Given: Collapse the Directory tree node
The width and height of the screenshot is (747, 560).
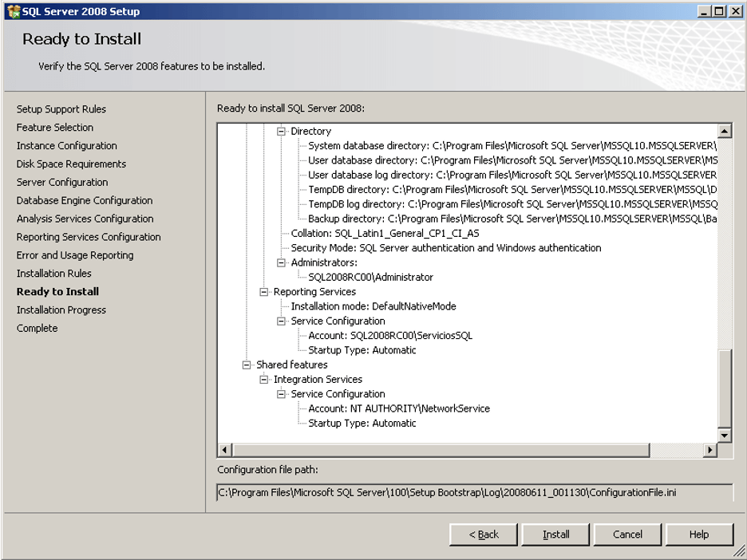Looking at the screenshot, I should (281, 131).
